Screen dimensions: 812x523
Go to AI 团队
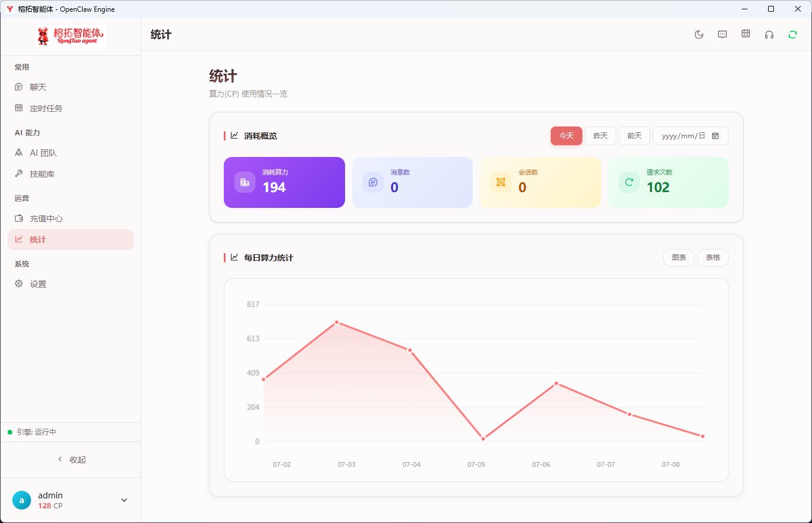[70, 153]
